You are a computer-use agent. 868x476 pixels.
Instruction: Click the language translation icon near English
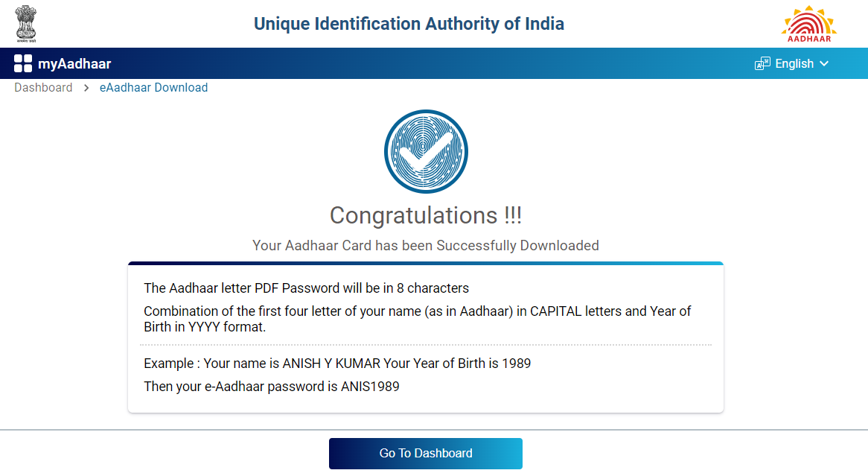pos(762,63)
